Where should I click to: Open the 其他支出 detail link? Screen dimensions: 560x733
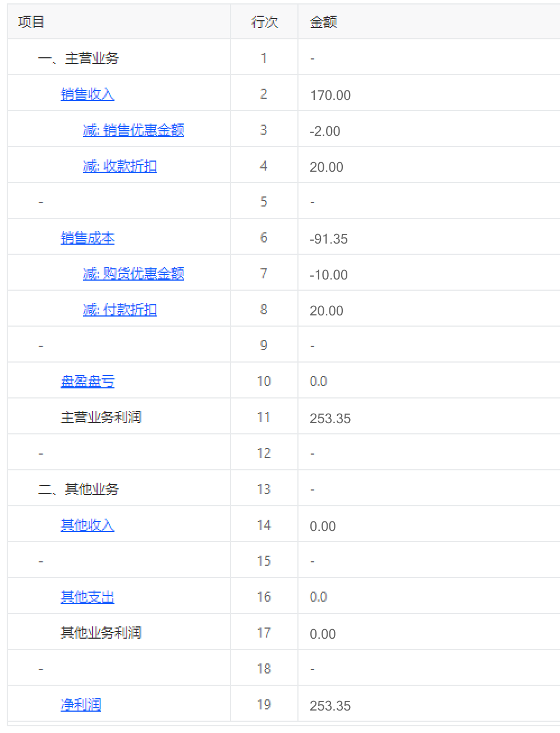point(87,597)
